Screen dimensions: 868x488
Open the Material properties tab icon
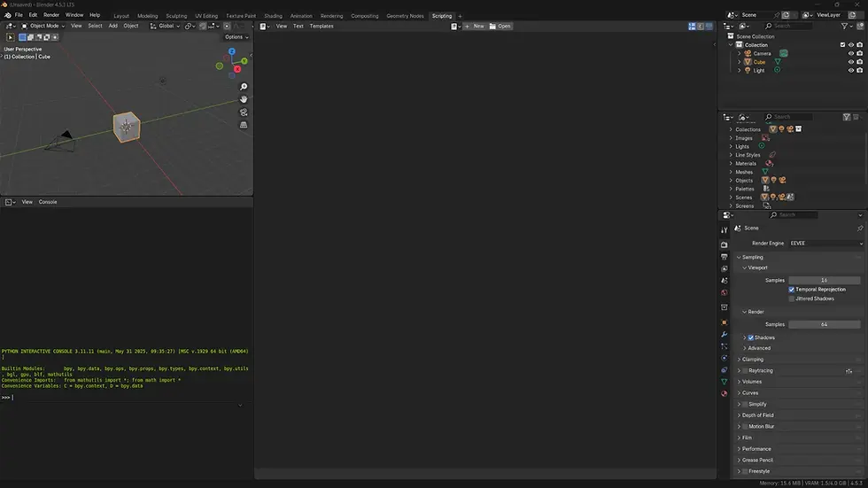[725, 394]
